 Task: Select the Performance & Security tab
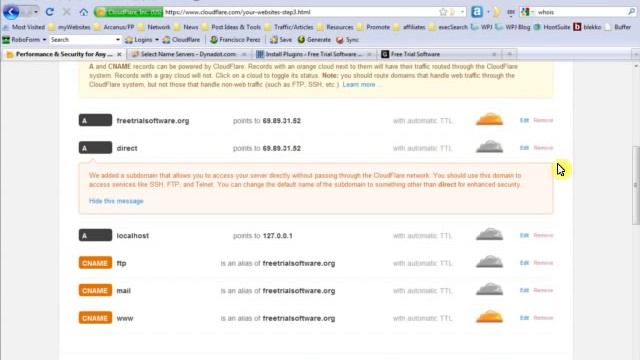[x=64, y=54]
